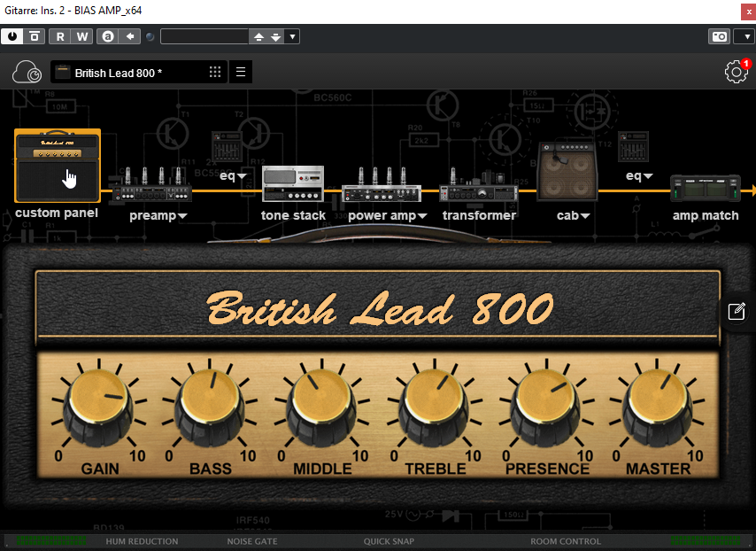756x551 pixels.
Task: Open the ToneCloud cloud icon
Action: [x=27, y=73]
